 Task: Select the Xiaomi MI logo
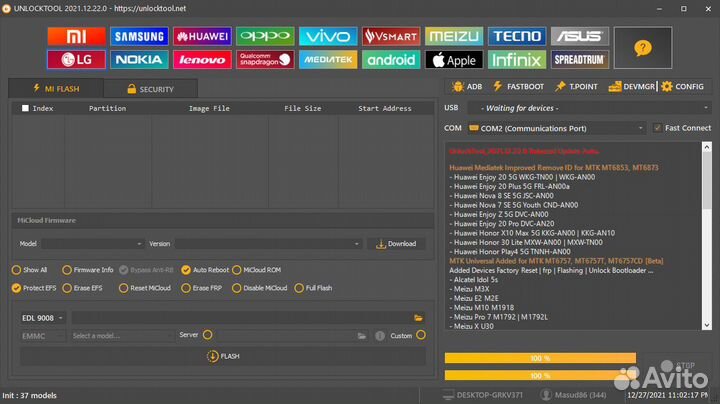(x=76, y=36)
